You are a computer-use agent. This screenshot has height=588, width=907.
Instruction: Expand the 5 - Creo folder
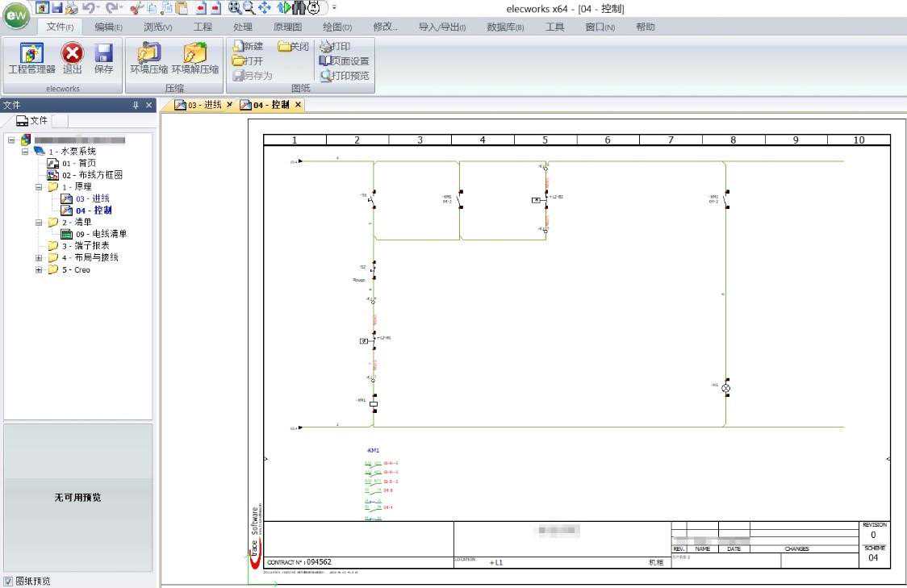click(39, 270)
